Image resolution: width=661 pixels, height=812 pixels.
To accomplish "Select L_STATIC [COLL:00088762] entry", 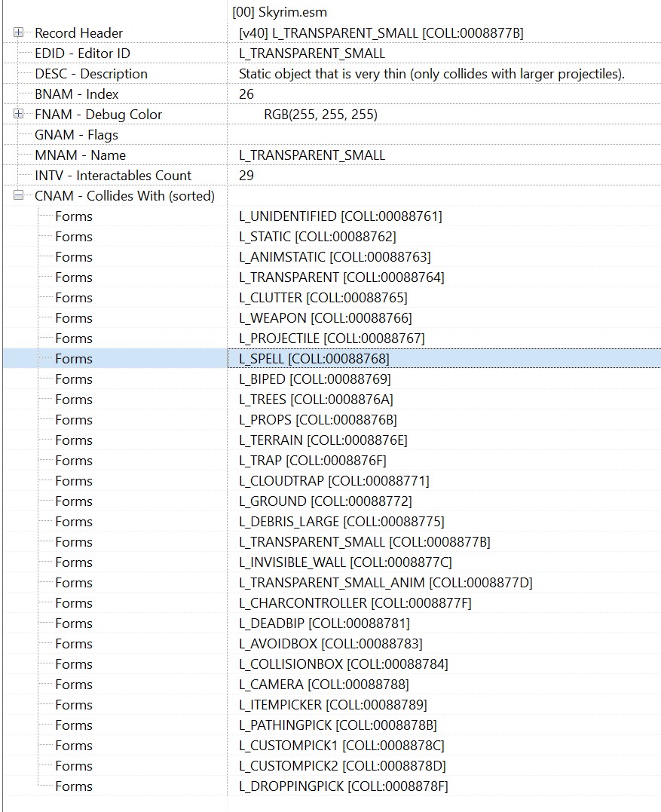I will [317, 236].
